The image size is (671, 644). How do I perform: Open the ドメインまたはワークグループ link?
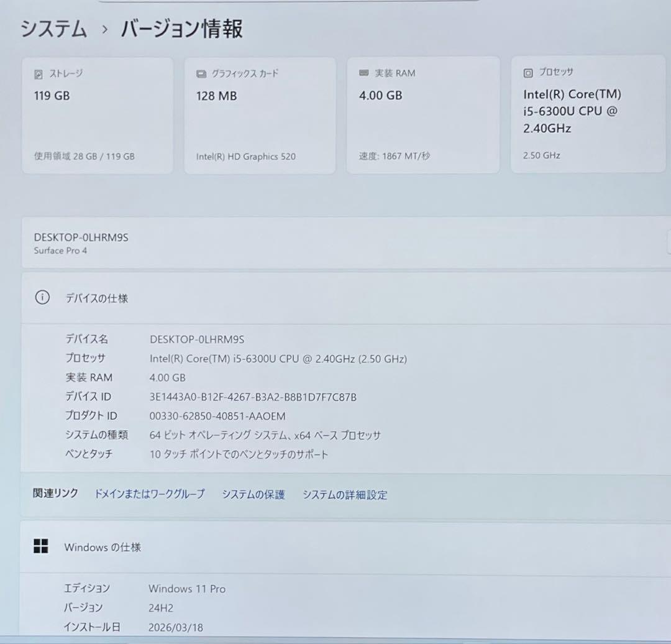[x=149, y=494]
